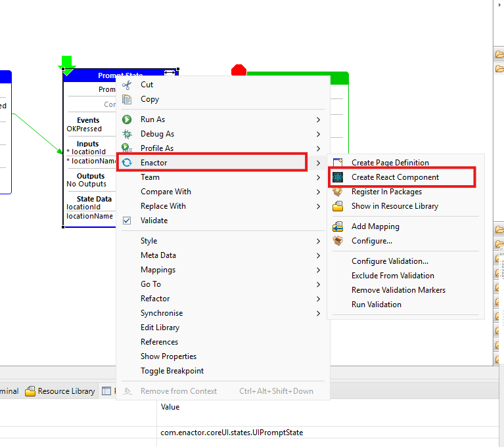504x447 pixels.
Task: Toggle the Validate checkbox
Action: pos(127,221)
